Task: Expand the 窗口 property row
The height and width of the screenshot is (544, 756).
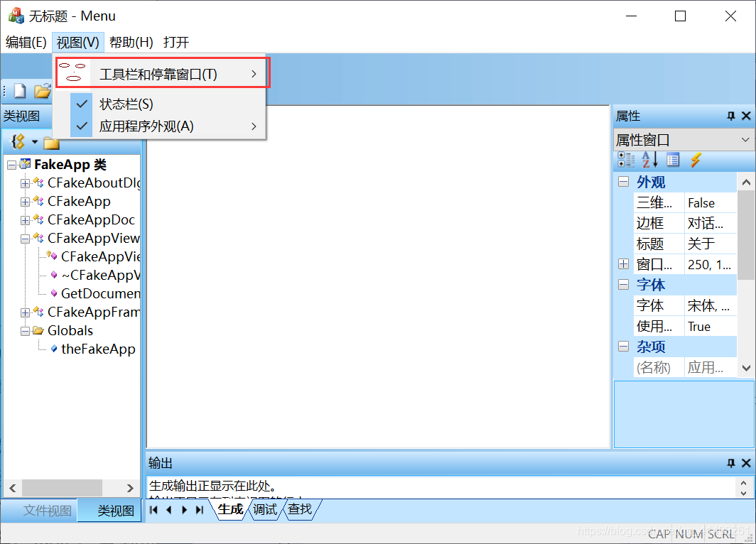Action: coord(623,264)
